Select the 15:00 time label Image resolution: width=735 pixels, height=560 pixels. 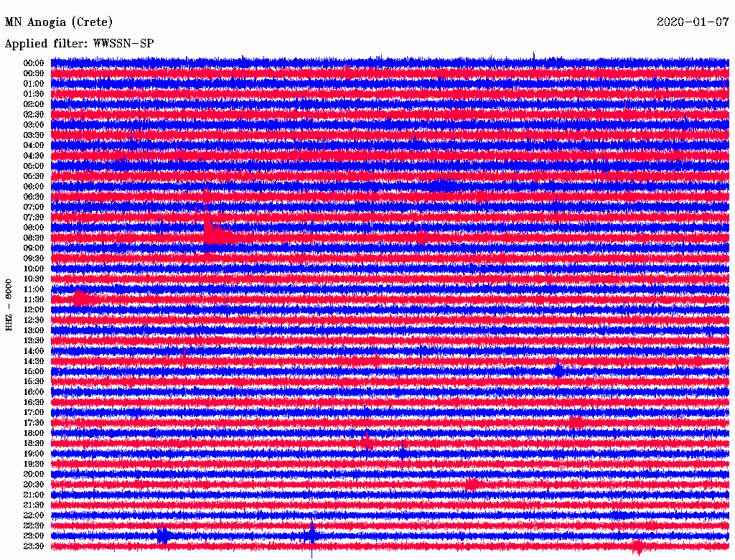[x=34, y=371]
